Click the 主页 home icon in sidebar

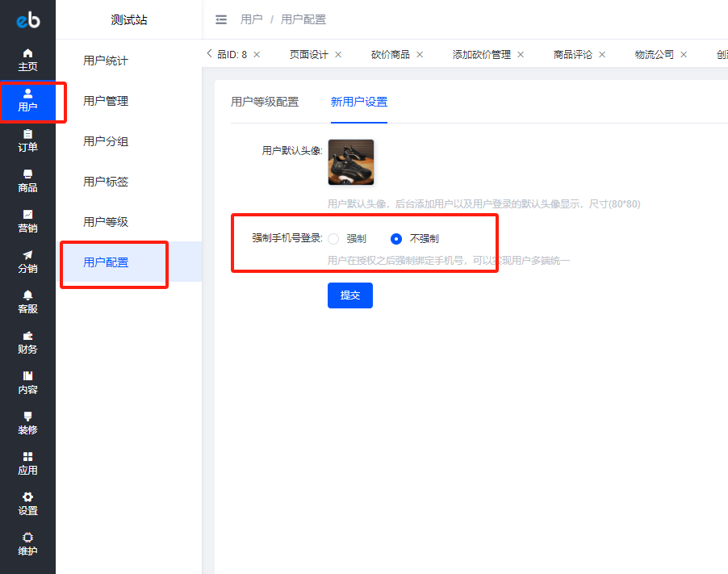[27, 53]
